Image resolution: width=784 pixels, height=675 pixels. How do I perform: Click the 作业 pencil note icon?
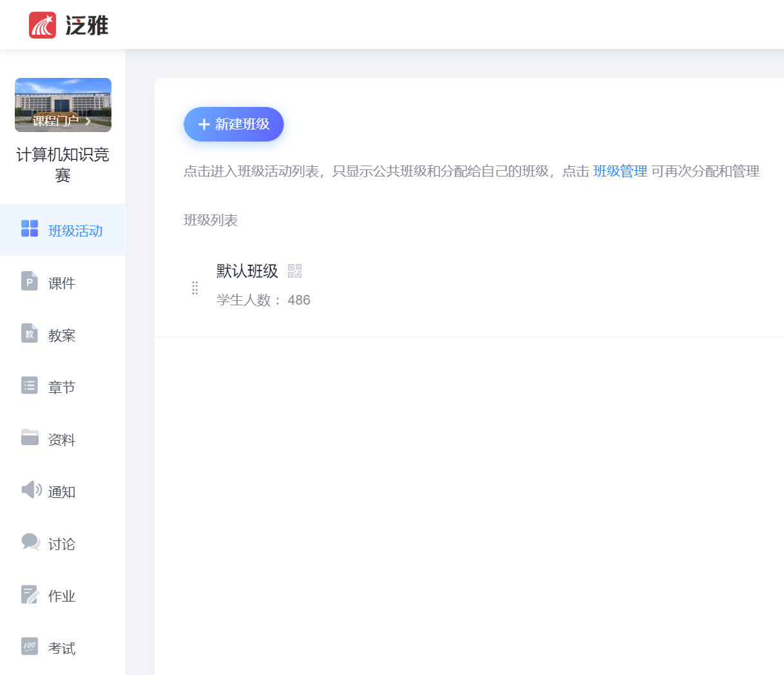click(30, 594)
